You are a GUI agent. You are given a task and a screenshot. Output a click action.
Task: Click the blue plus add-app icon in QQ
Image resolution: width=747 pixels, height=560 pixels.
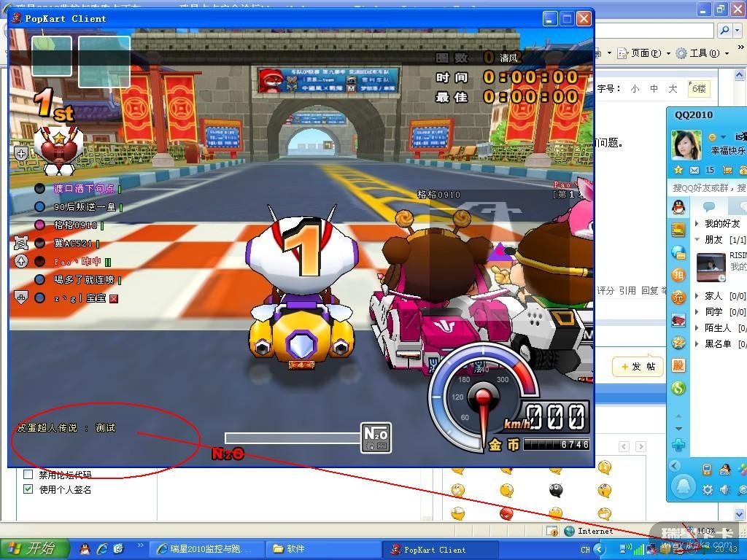tap(678, 446)
